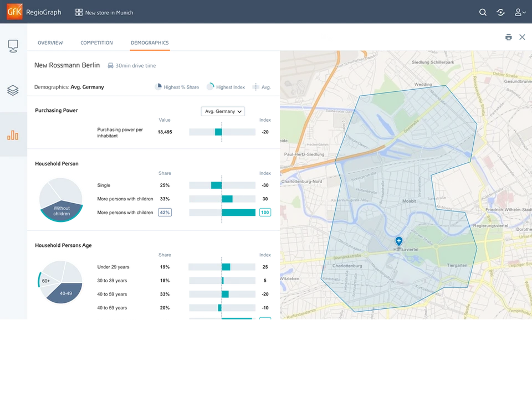
Task: Click the 30 to 39 years row label
Action: (x=112, y=281)
